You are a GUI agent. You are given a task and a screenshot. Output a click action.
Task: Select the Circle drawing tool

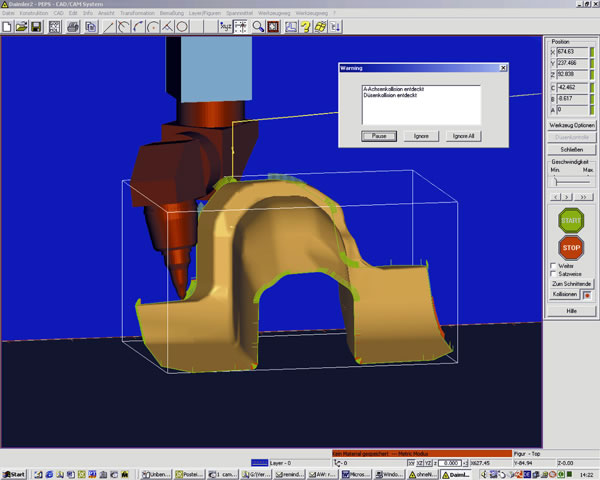pyautogui.click(x=184, y=27)
